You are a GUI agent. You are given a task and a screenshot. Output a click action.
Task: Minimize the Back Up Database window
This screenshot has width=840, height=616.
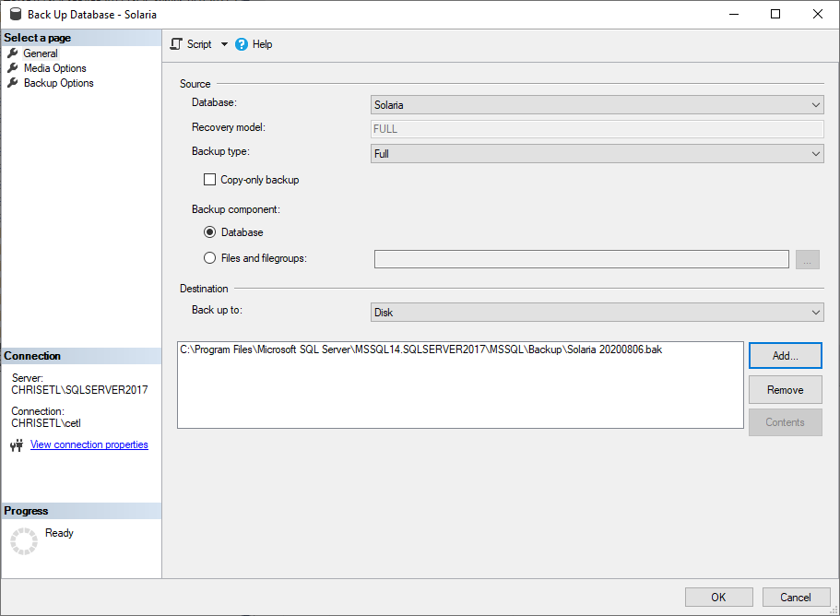point(734,14)
